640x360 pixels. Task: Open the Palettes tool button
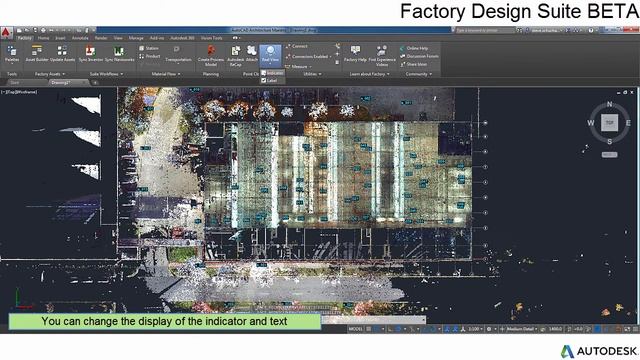tap(12, 54)
